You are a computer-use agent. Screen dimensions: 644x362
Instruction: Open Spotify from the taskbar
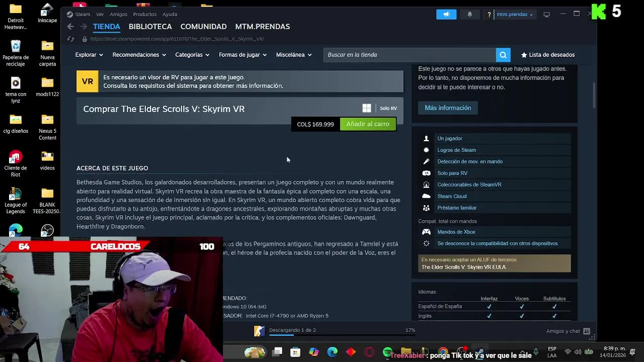(387, 352)
